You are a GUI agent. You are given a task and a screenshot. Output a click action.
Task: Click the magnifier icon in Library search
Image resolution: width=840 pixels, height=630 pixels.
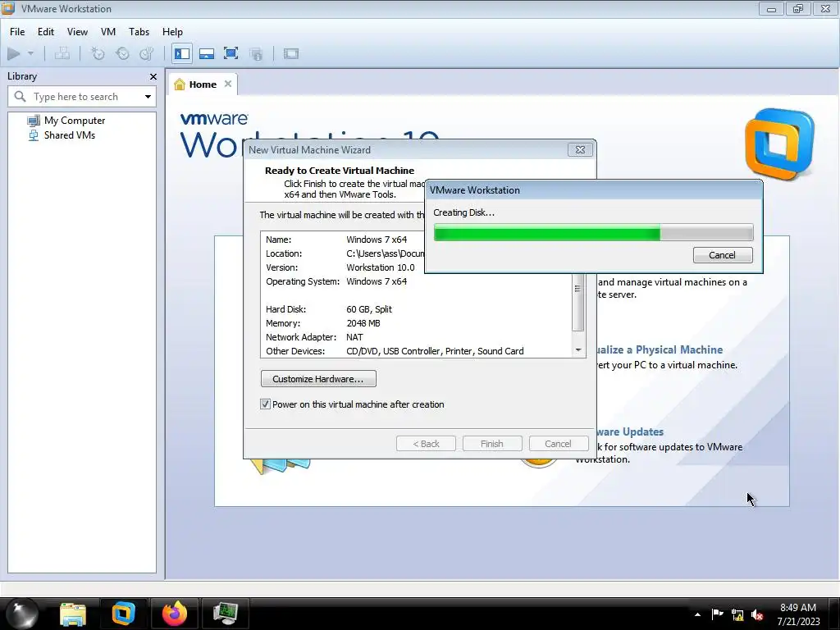point(20,97)
